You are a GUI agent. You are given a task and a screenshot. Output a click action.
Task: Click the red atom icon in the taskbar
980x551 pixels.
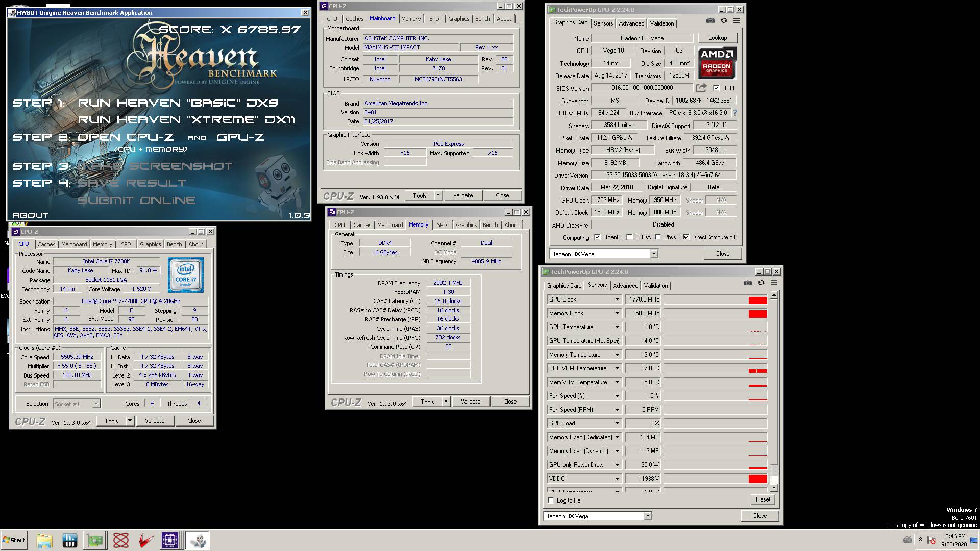click(x=121, y=540)
